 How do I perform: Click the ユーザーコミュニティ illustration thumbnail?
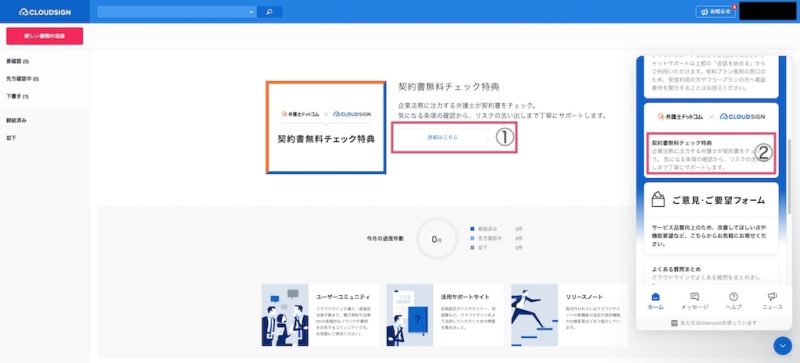coord(285,315)
